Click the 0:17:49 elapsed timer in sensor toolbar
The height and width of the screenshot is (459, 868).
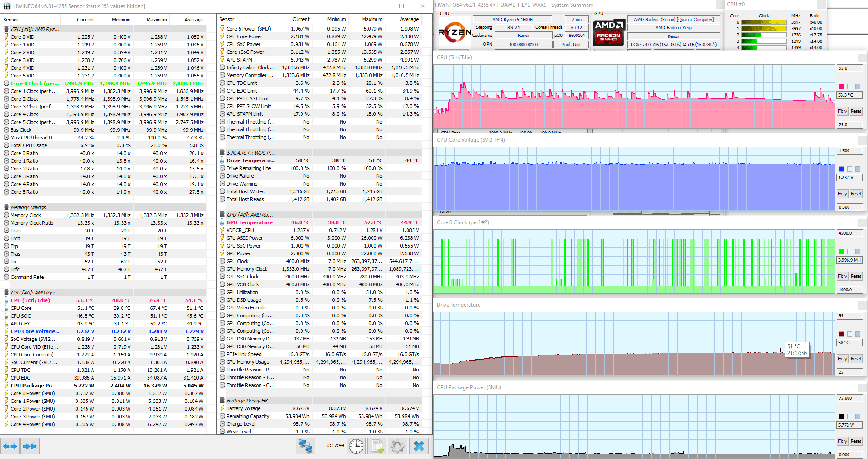pyautogui.click(x=335, y=446)
